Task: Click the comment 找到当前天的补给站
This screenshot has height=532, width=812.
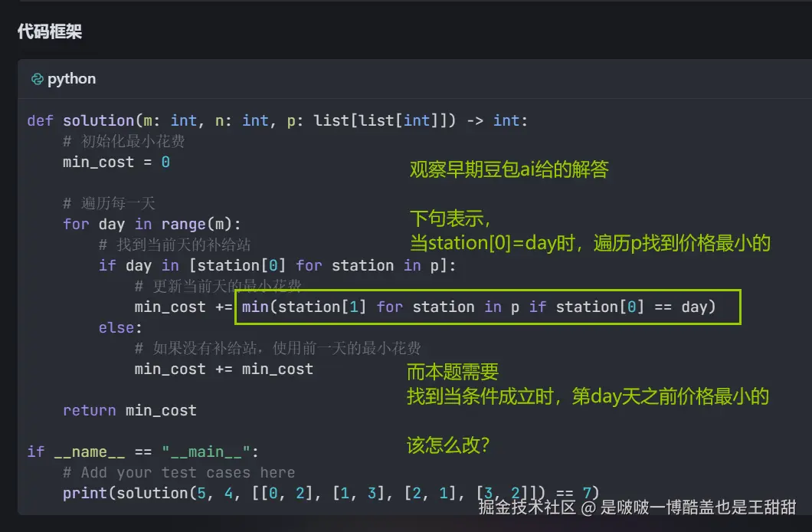Action: click(x=175, y=245)
